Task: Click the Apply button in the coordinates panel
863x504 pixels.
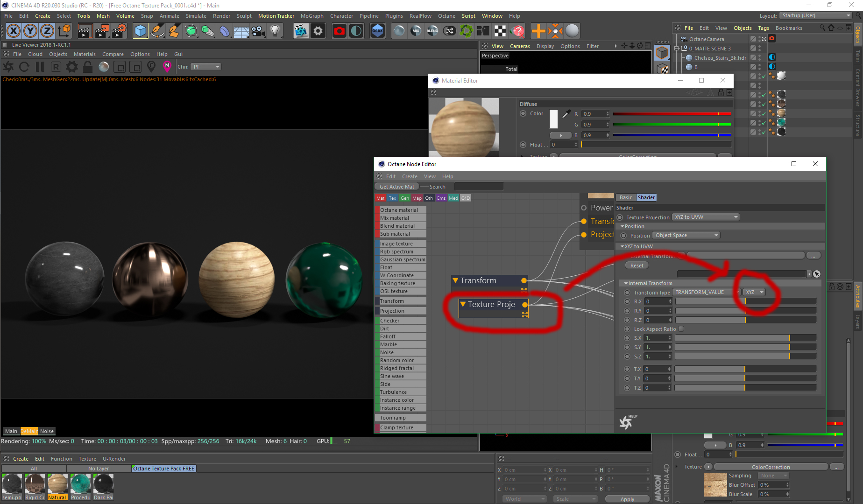Action: coord(627,499)
